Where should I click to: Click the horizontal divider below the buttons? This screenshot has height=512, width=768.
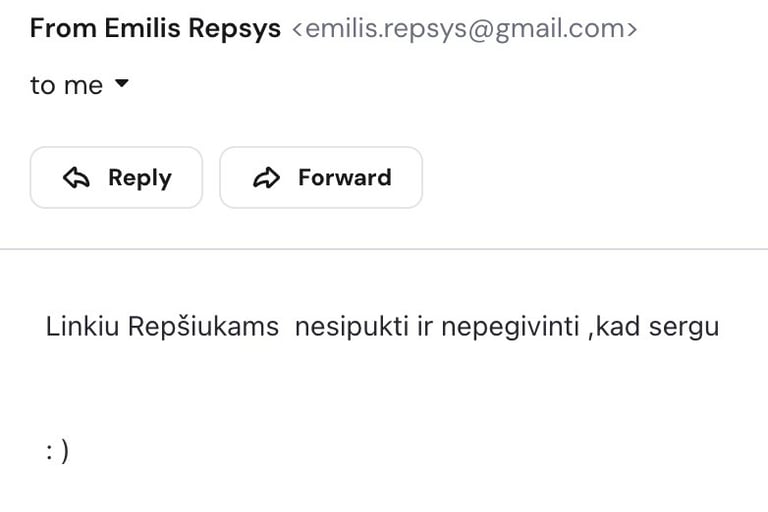tap(384, 248)
